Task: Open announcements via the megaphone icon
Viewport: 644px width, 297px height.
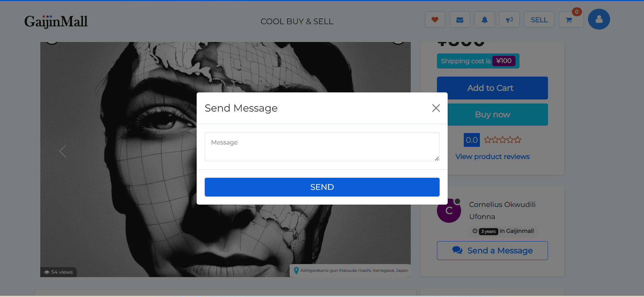Action: [x=509, y=19]
